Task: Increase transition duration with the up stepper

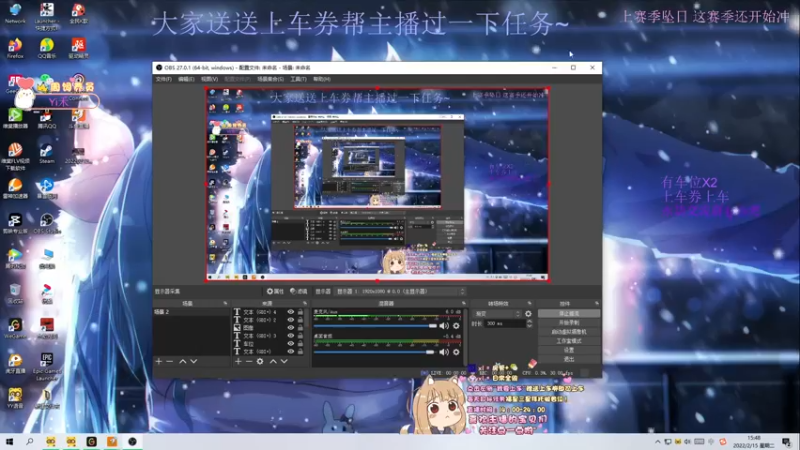Action: 530,321
